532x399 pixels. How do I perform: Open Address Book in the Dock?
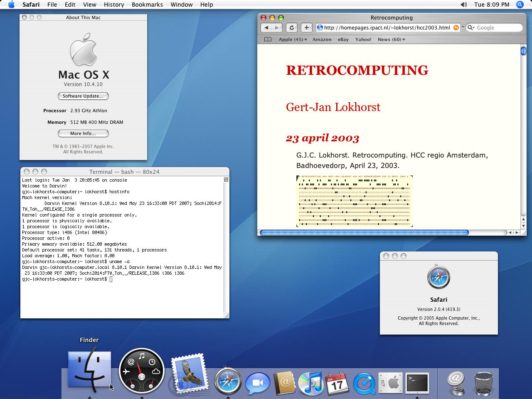click(285, 383)
